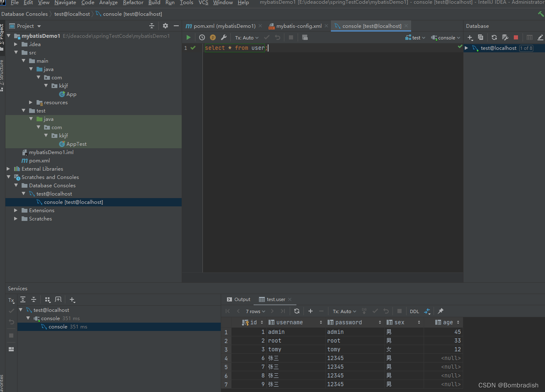Open the console session dropdown
The height and width of the screenshot is (392, 545).
446,37
